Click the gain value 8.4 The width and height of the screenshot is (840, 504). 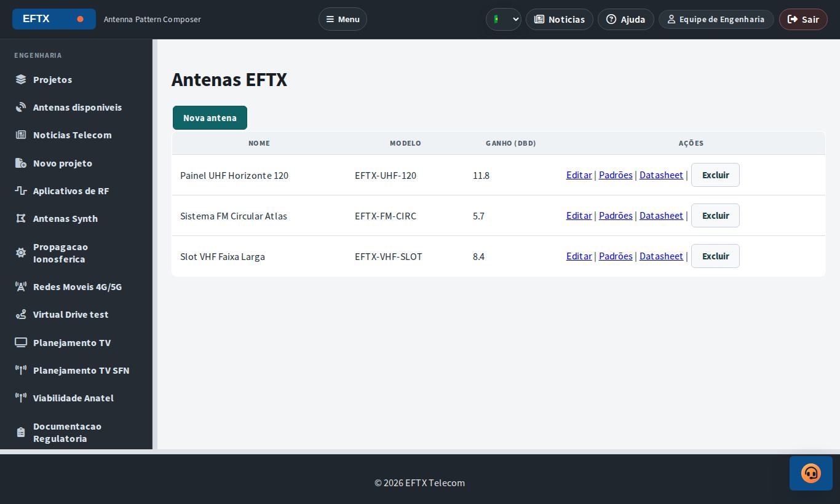tap(478, 256)
